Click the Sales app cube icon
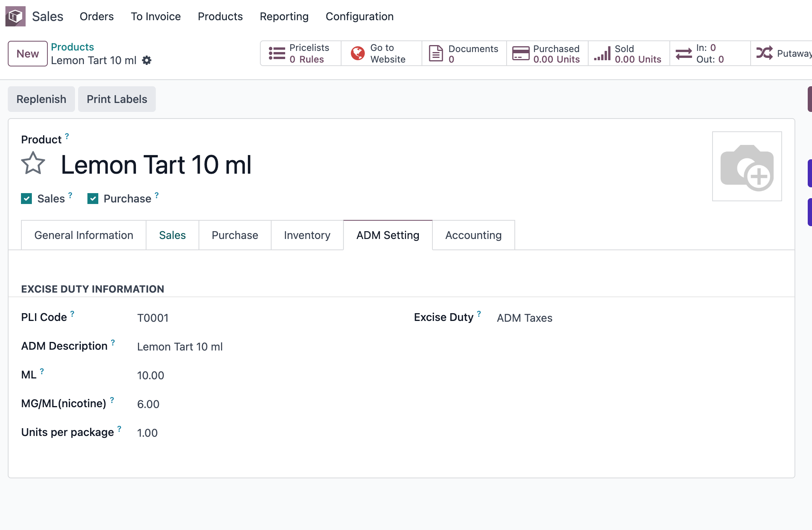The width and height of the screenshot is (812, 530). tap(16, 16)
